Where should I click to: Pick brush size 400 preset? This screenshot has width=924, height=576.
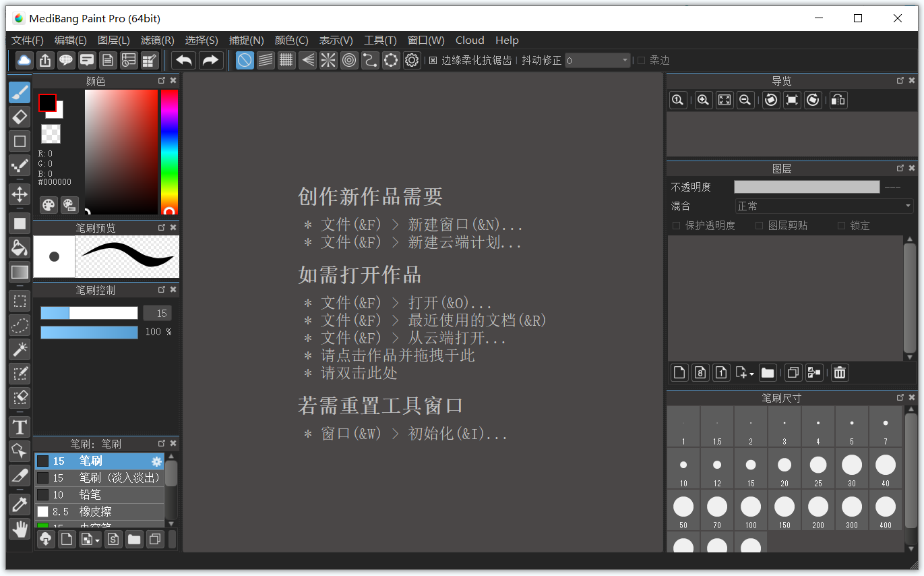(x=886, y=510)
